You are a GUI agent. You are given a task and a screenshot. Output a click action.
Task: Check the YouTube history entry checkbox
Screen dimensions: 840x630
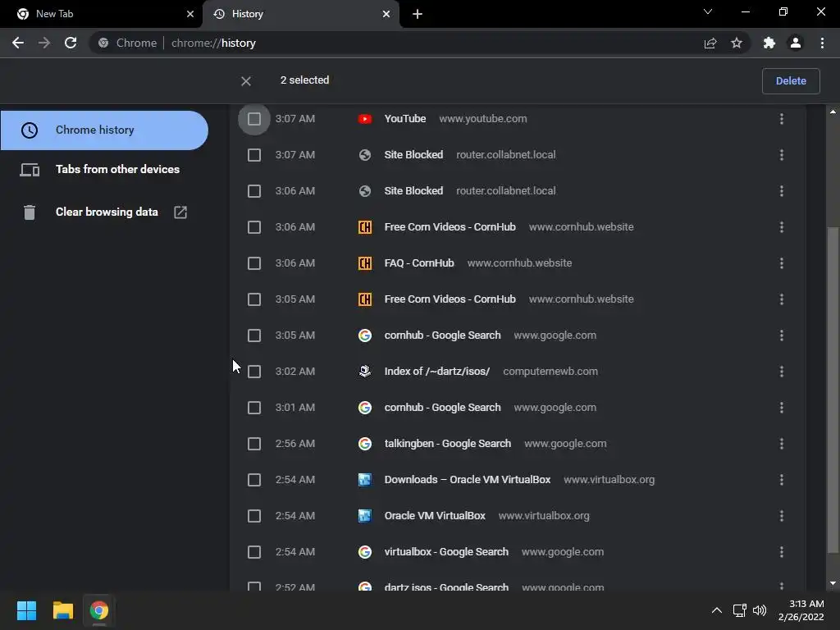(x=254, y=119)
